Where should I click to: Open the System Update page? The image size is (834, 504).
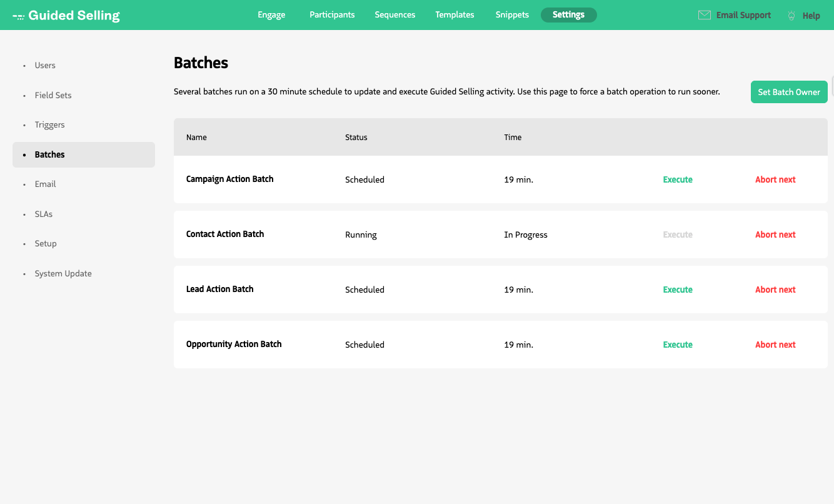[63, 273]
